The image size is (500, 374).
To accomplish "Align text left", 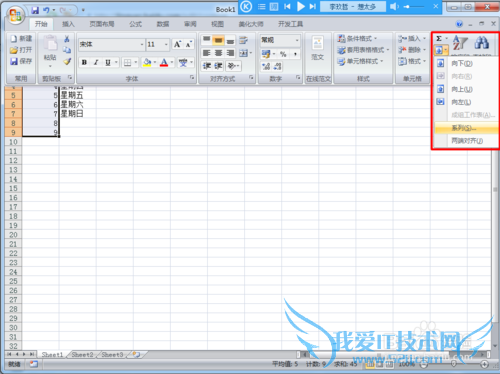I will (207, 53).
